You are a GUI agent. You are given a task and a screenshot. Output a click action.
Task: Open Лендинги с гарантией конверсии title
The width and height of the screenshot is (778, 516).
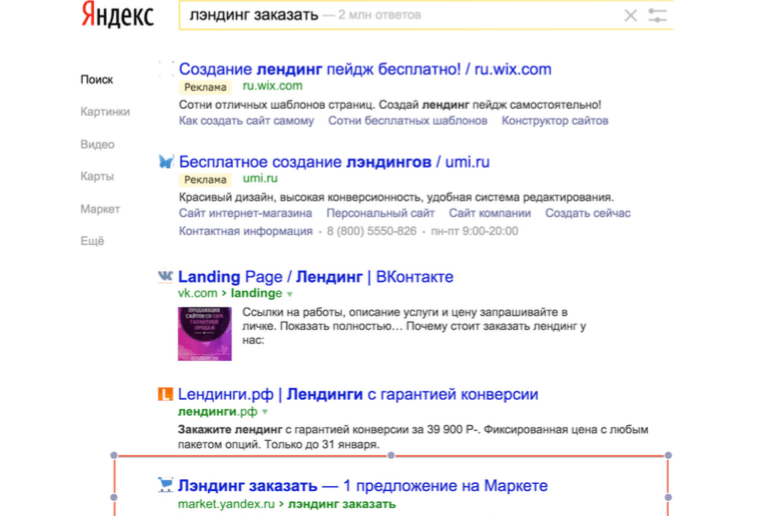pyautogui.click(x=358, y=394)
